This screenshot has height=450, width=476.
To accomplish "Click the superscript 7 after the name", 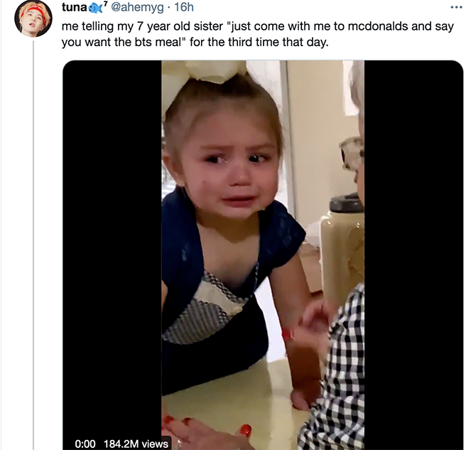I will tap(105, 4).
